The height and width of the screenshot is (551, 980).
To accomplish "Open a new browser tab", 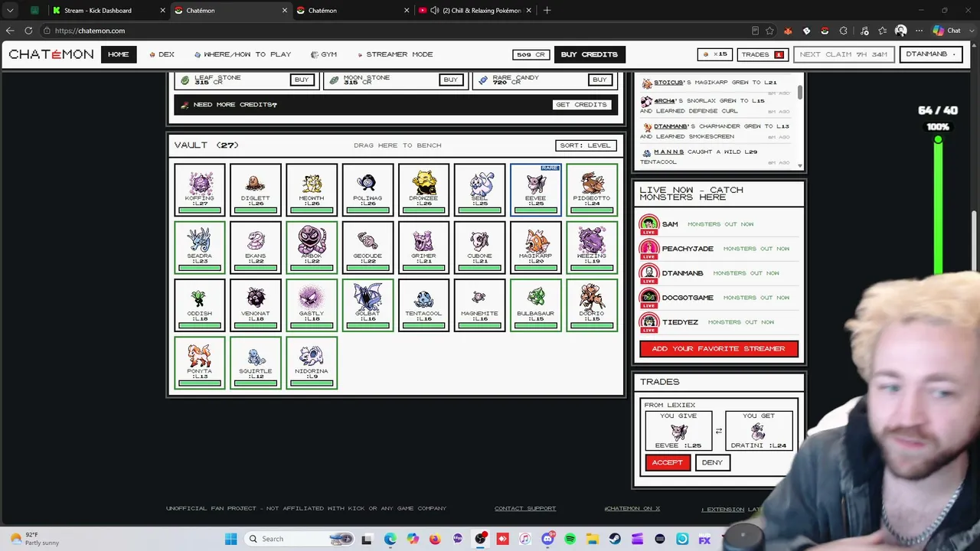I will click(547, 11).
